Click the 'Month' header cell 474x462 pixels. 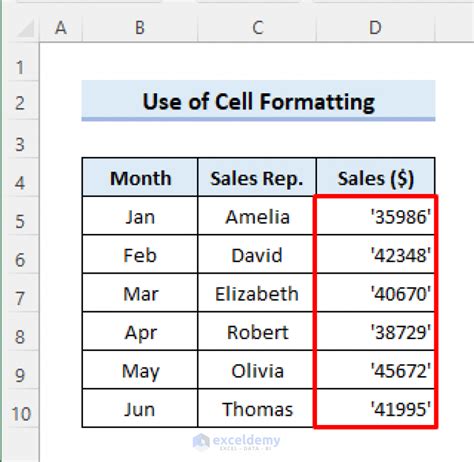click(x=140, y=177)
